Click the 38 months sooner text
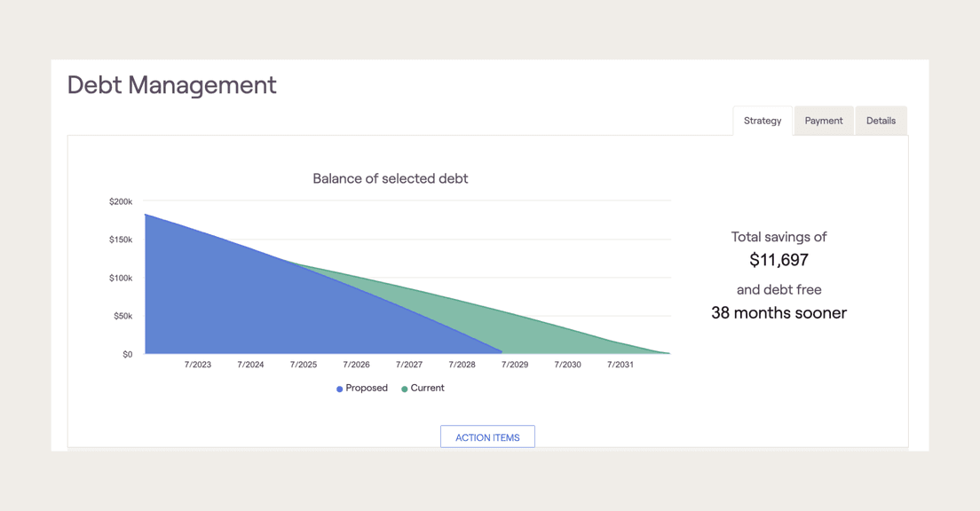The image size is (980, 511). tap(778, 313)
